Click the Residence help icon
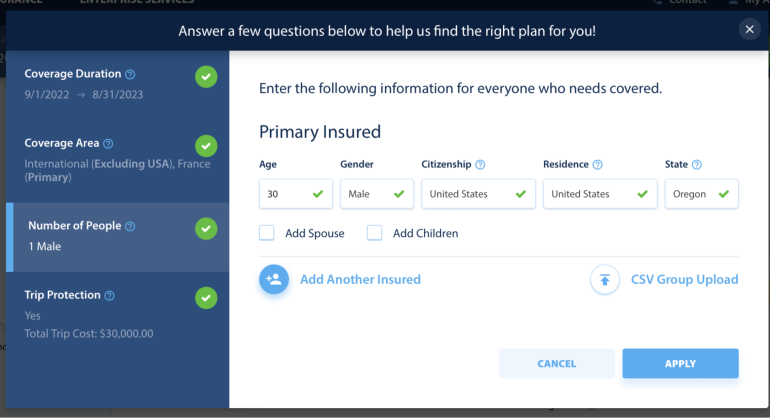Screen dimensions: 770x418 coord(598,165)
